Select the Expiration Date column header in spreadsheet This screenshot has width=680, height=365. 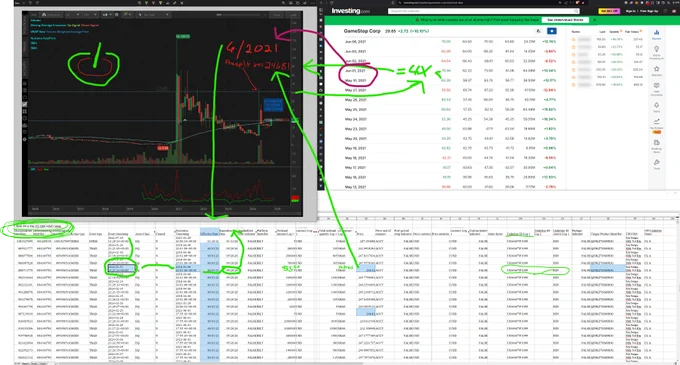click(228, 232)
